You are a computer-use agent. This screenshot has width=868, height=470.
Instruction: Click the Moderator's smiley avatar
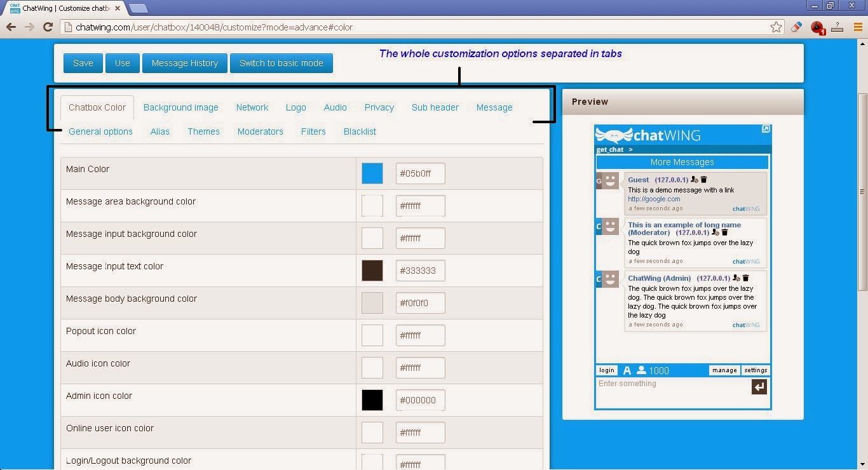610,226
